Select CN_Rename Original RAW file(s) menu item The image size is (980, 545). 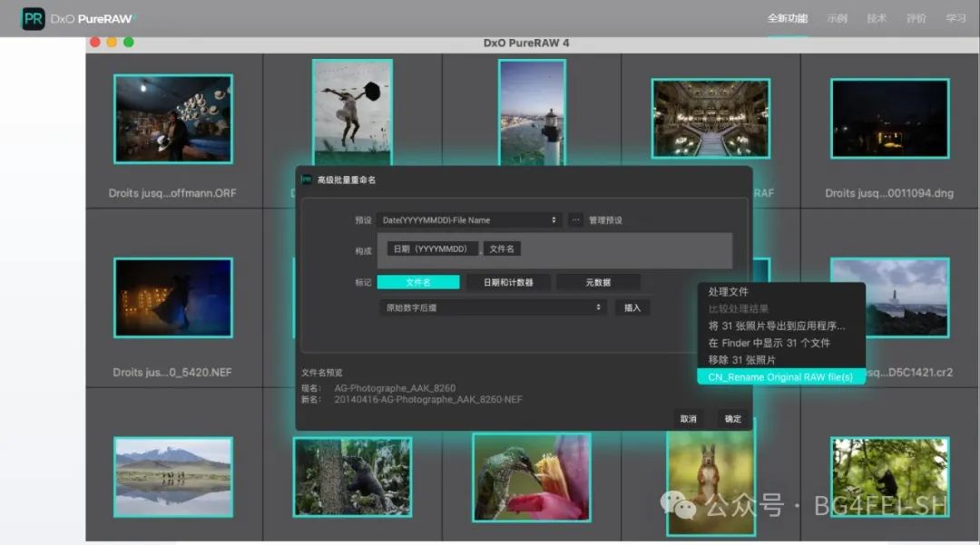(x=781, y=377)
